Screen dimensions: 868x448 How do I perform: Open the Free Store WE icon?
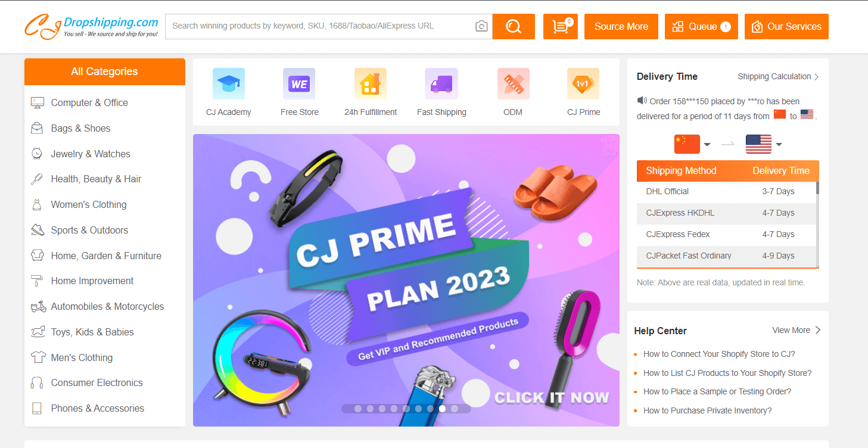[x=299, y=84]
